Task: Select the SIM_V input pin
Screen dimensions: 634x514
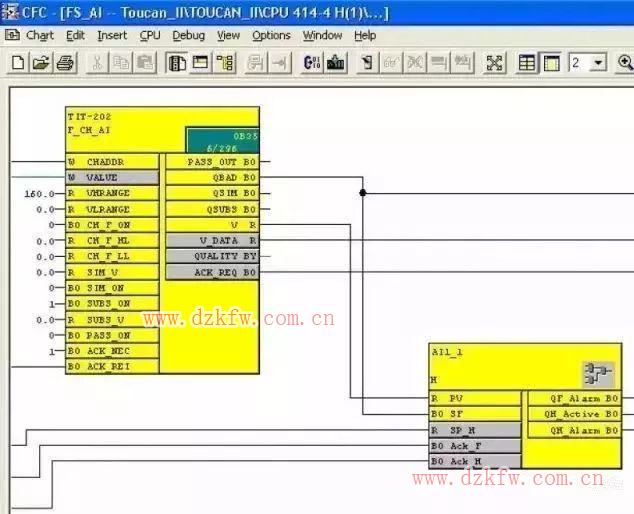Action: (112, 272)
